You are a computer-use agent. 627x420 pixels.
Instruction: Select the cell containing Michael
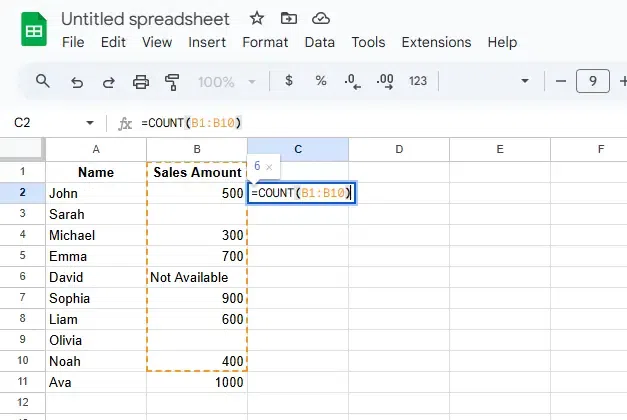coord(96,235)
